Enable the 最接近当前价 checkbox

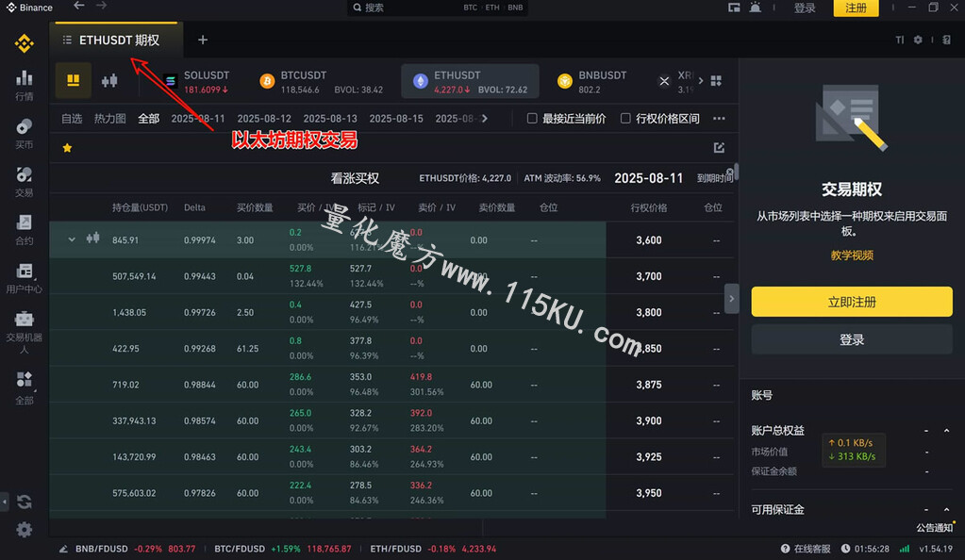[532, 118]
